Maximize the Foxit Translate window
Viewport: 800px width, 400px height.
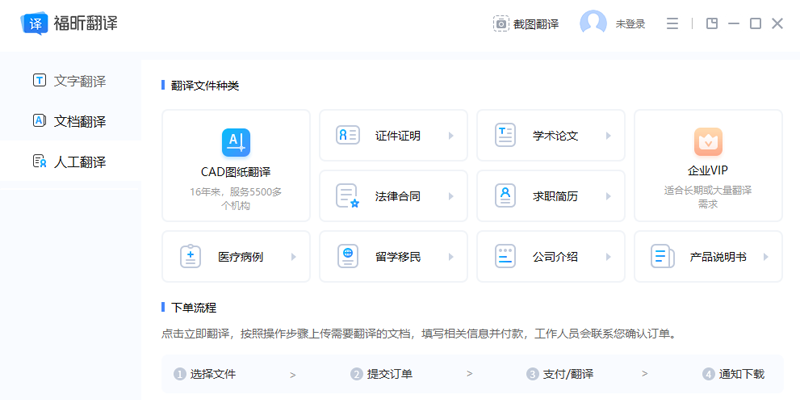coord(756,23)
